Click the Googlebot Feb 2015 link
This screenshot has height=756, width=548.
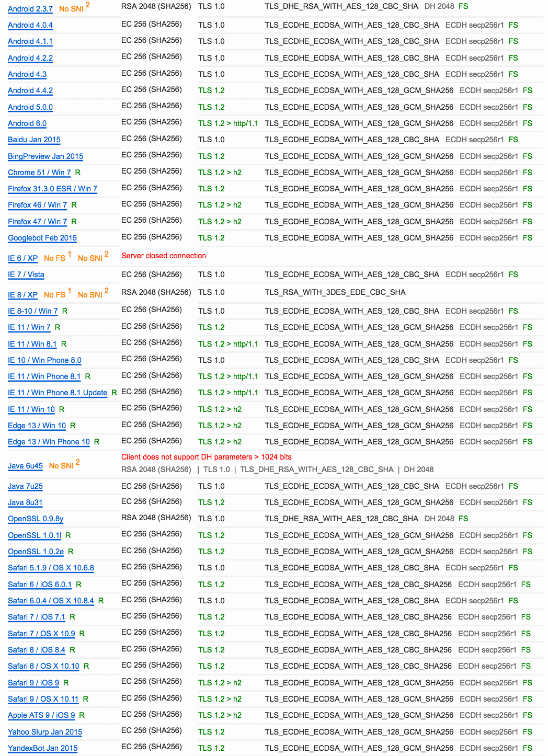(x=42, y=238)
